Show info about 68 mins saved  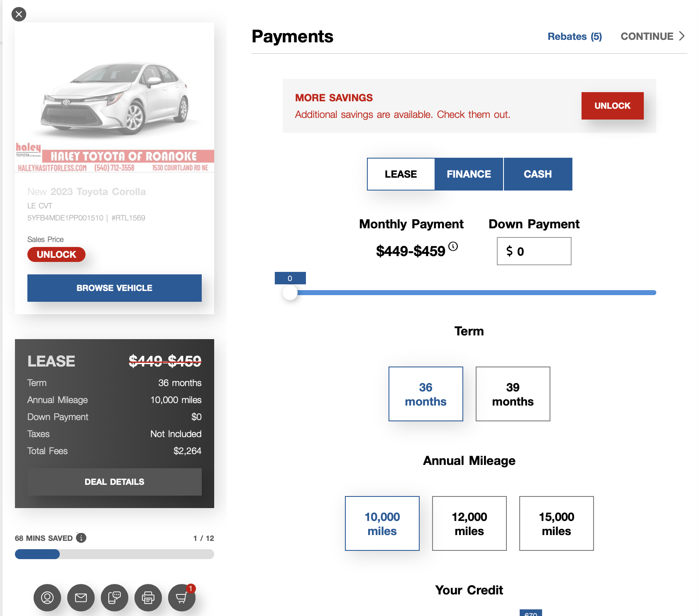pos(81,538)
